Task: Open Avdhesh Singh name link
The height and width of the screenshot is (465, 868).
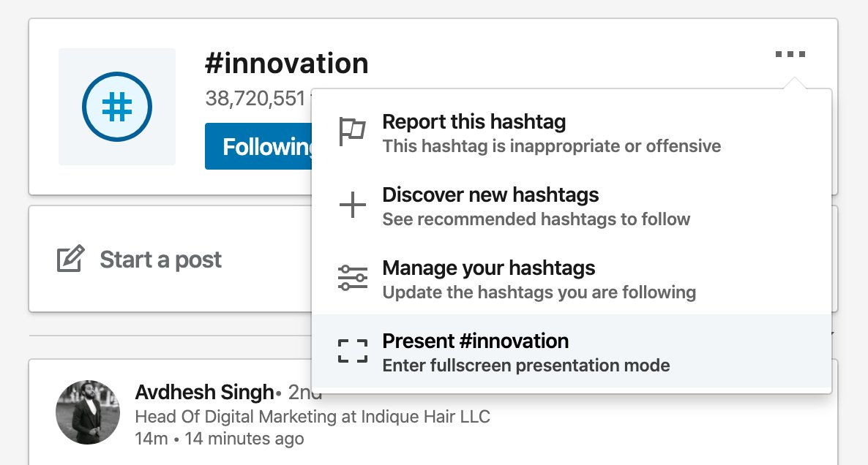Action: click(x=204, y=392)
